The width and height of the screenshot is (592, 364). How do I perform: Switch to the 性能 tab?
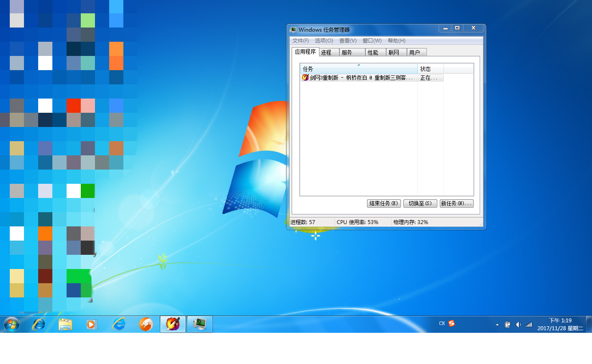pyautogui.click(x=375, y=52)
